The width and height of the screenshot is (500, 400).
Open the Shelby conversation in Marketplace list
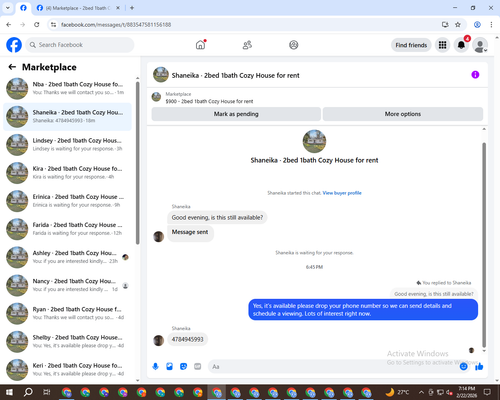pyautogui.click(x=67, y=342)
